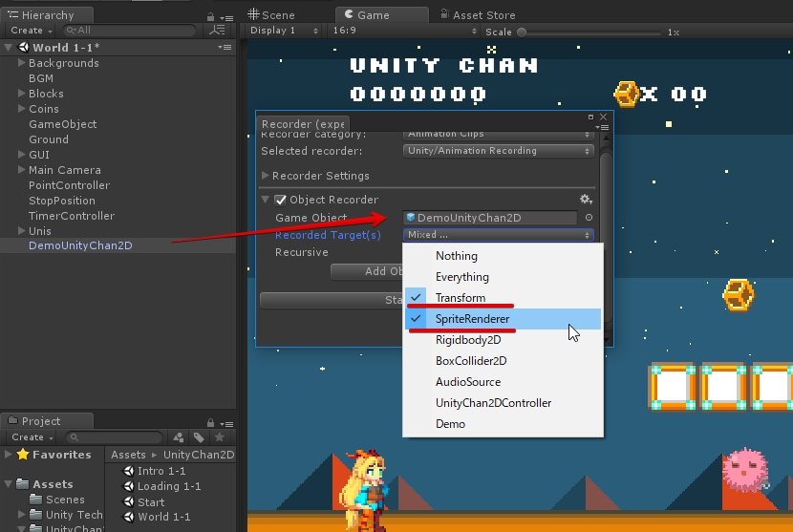
Task: Choose Demo in the targets list
Action: [503, 424]
